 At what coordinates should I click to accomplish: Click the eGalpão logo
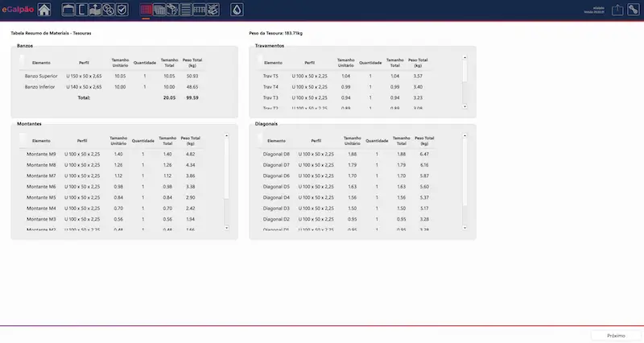pyautogui.click(x=17, y=10)
